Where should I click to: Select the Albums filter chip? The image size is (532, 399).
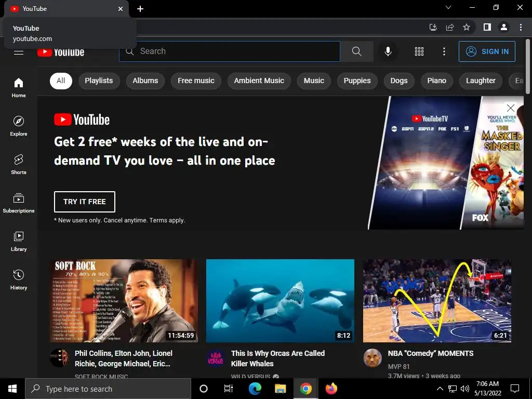point(145,81)
